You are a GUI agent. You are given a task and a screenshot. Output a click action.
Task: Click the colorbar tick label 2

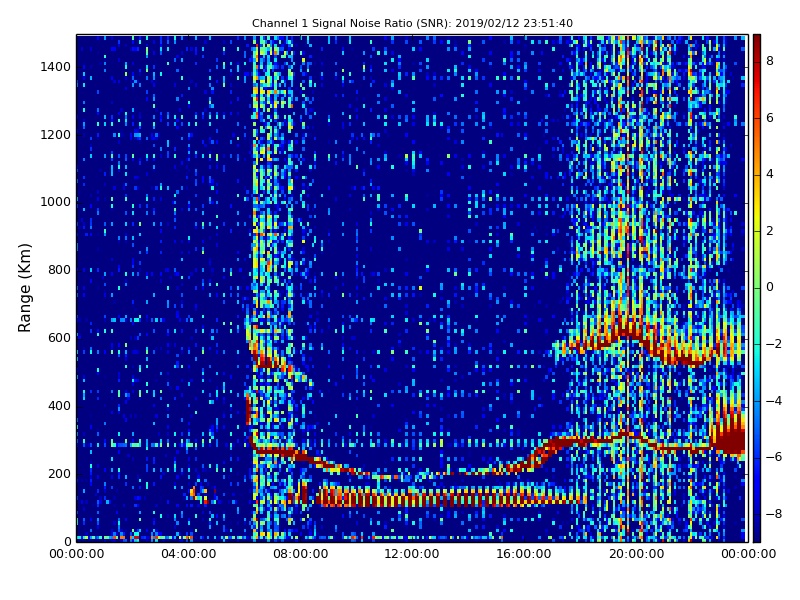pos(770,231)
